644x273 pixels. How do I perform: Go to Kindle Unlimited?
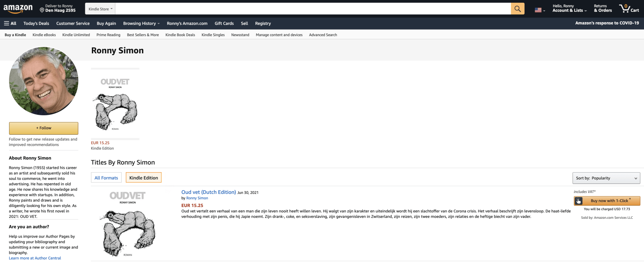click(76, 35)
